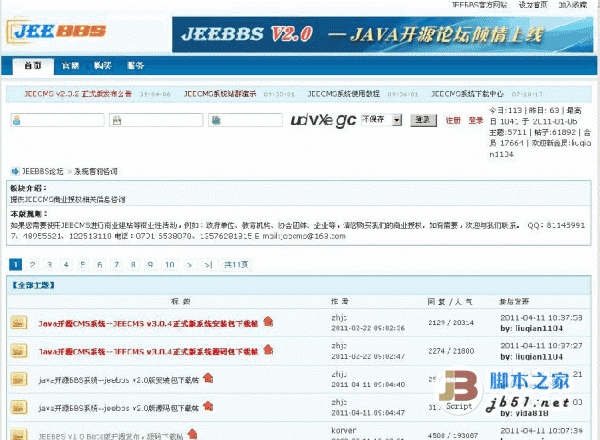Open the 不保存 cookie dropdown
This screenshot has height=440, width=600.
(x=382, y=120)
